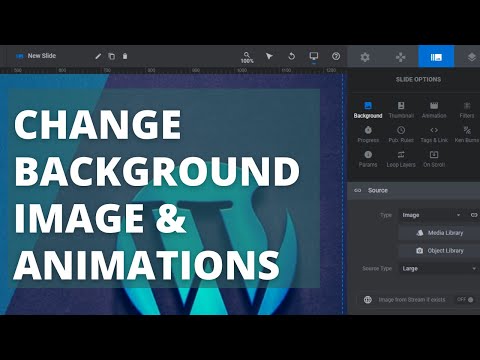Click the undo arrow icon

point(291,56)
